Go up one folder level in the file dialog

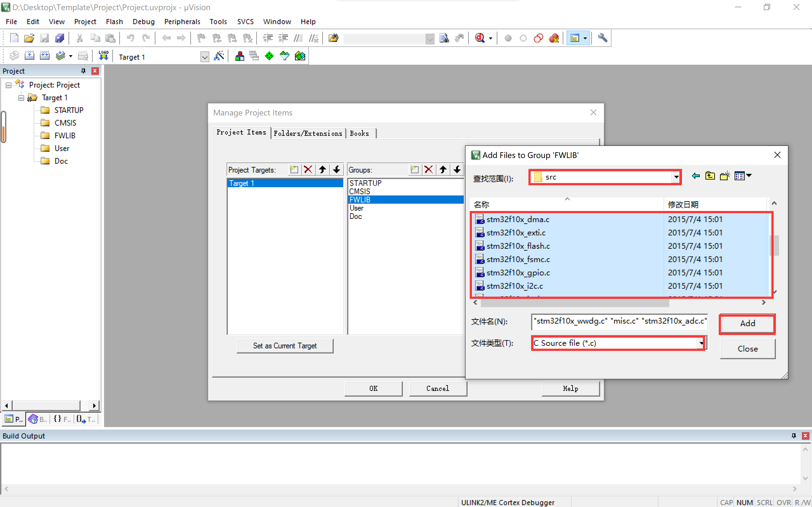[x=710, y=176]
